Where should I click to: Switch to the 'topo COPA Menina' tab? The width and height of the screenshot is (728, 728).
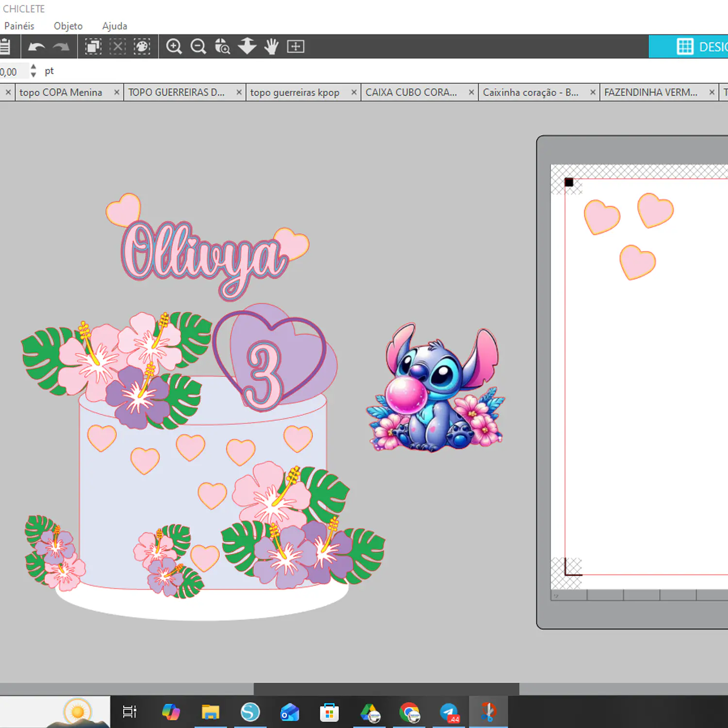61,92
